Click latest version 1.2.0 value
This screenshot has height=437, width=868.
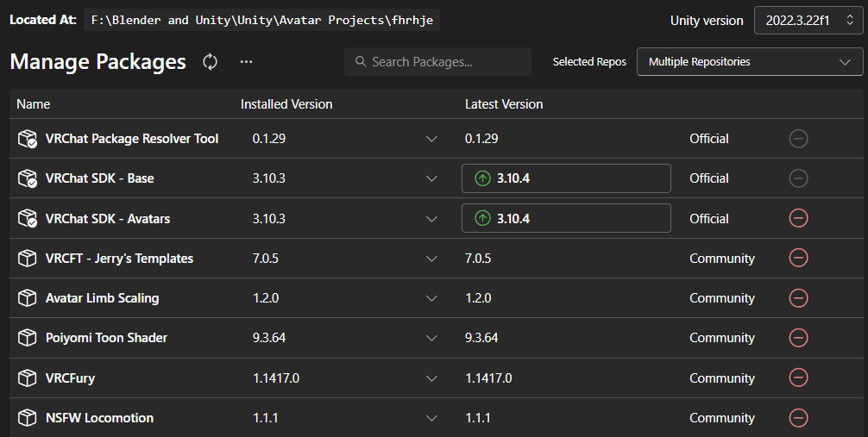point(478,298)
